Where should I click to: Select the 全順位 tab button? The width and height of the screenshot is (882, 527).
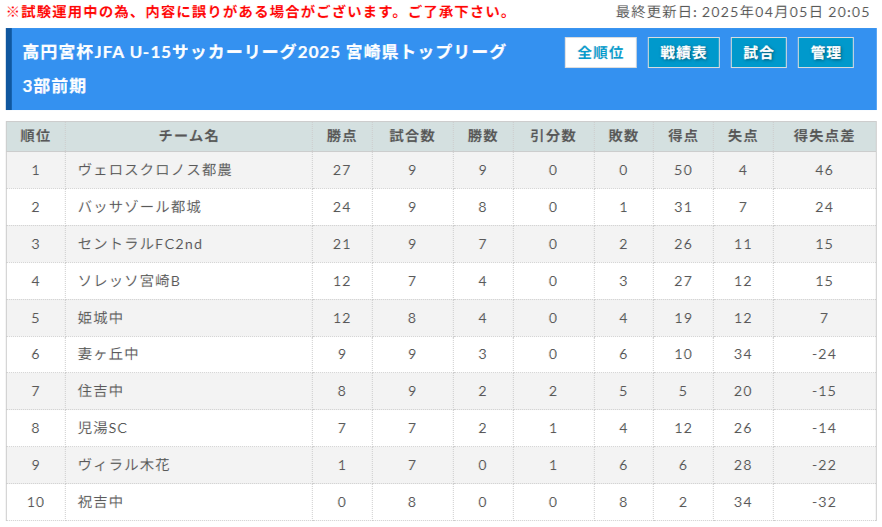coord(600,53)
